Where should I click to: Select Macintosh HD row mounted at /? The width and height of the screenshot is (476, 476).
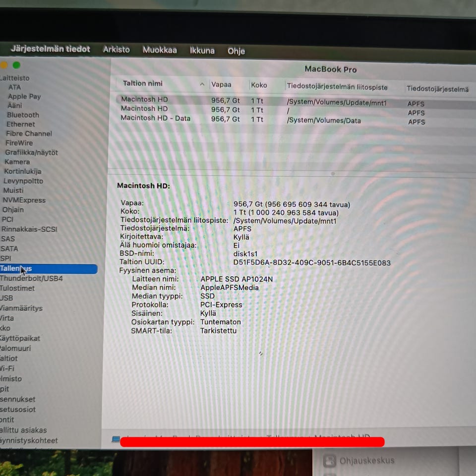(296, 110)
